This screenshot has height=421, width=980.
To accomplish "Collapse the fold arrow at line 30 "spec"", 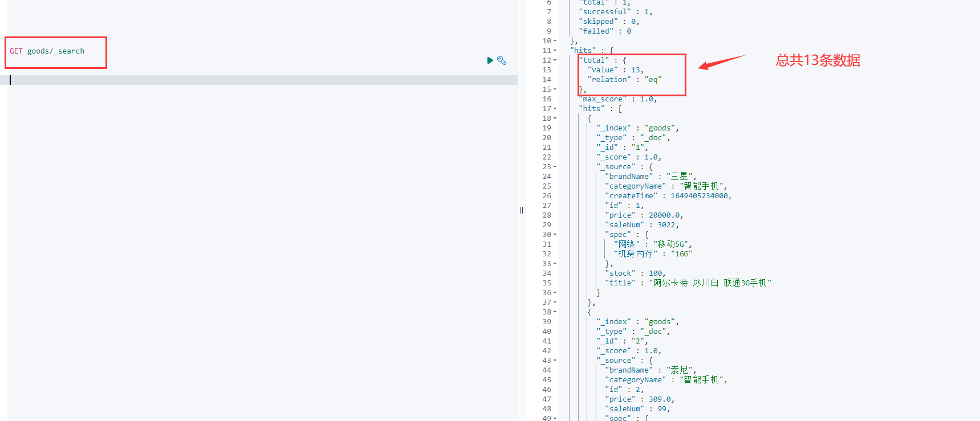I will tap(555, 235).
